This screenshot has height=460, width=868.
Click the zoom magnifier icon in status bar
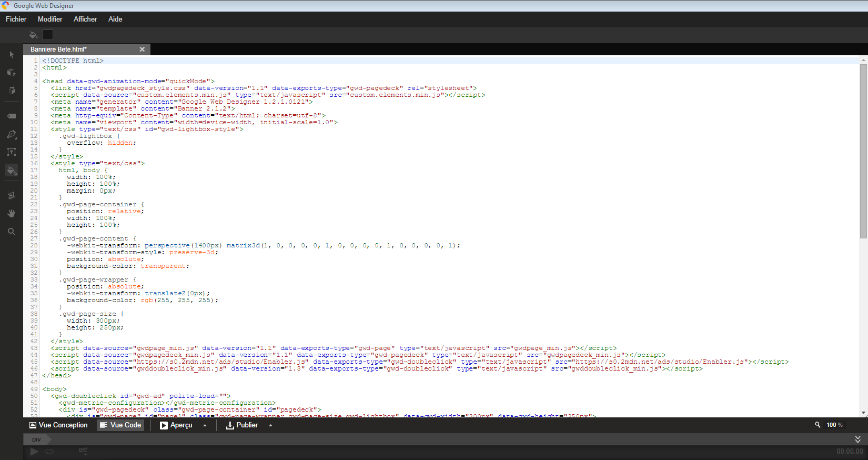pos(818,425)
